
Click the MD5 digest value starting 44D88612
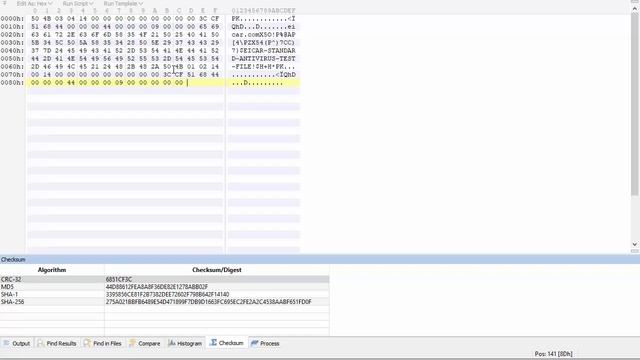coord(157,287)
